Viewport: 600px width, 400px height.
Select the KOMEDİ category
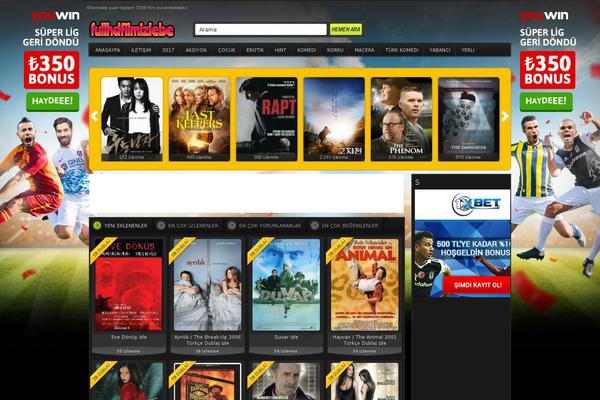coord(307,50)
